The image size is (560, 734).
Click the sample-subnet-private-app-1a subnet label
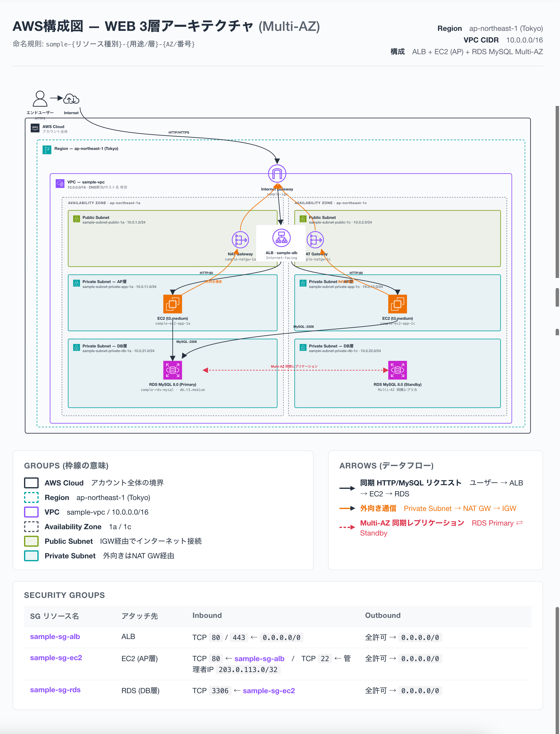(x=119, y=286)
